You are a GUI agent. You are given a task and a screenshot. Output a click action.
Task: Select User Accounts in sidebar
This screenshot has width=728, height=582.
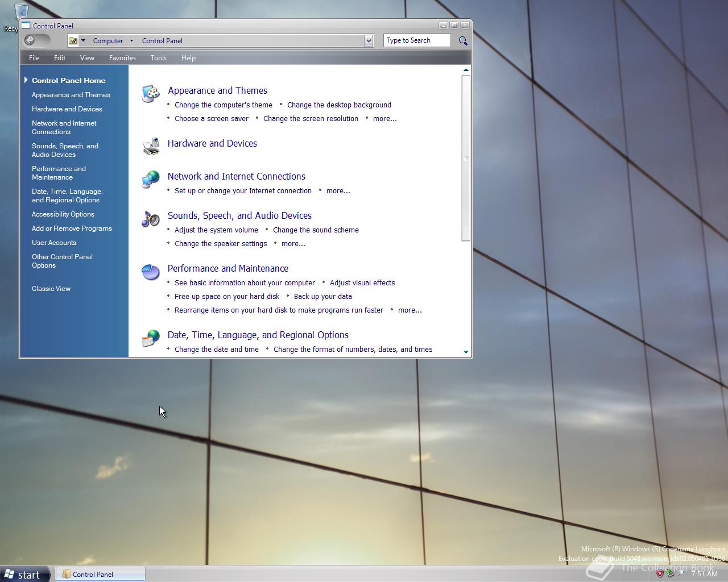[x=54, y=243]
